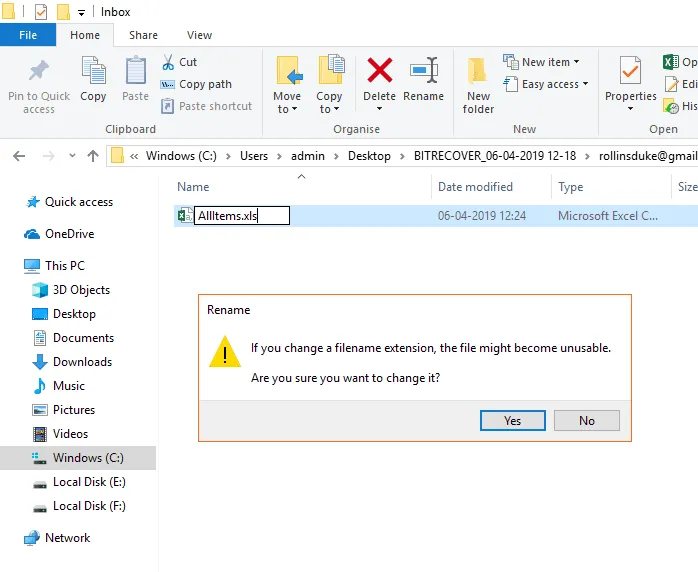Click the Paste clipboard icon

tap(135, 70)
